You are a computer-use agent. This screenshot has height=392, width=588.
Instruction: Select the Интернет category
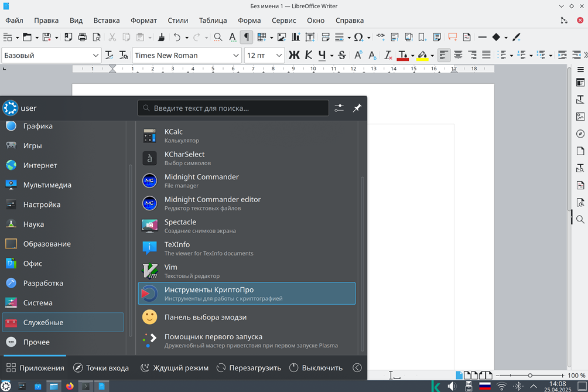(x=63, y=165)
